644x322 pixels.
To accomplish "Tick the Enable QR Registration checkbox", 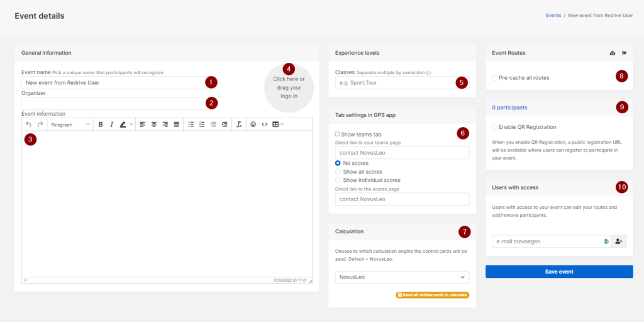I will pyautogui.click(x=495, y=127).
